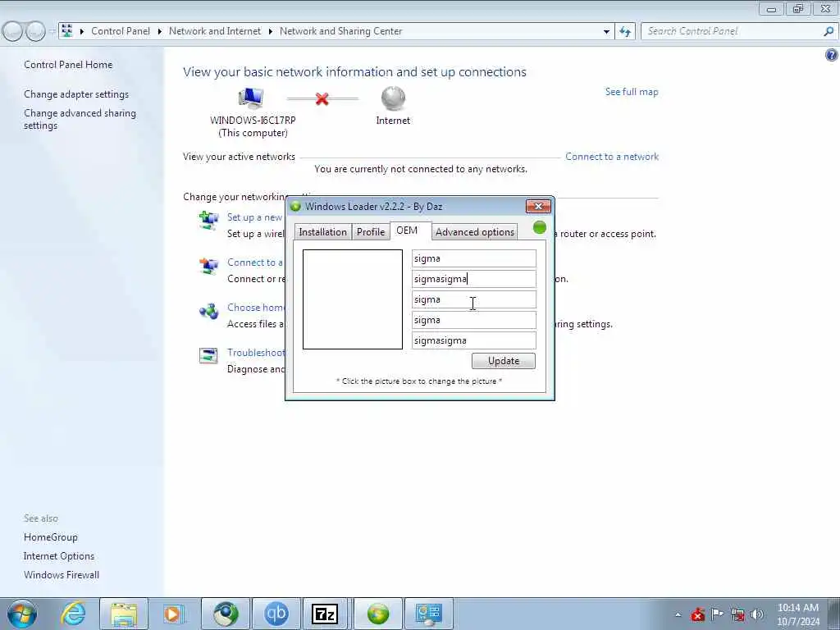Click See full map link
Screen dimensions: 840x630
click(x=632, y=92)
